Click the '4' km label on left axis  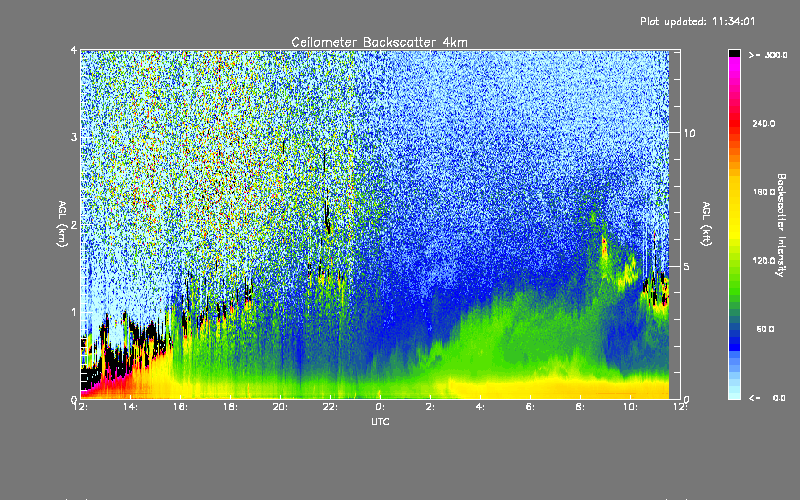74,51
